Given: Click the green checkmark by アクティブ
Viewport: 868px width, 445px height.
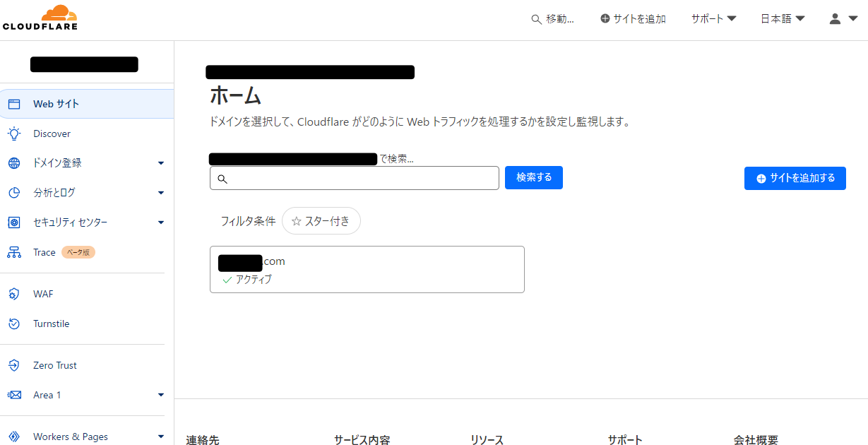Looking at the screenshot, I should click(227, 280).
